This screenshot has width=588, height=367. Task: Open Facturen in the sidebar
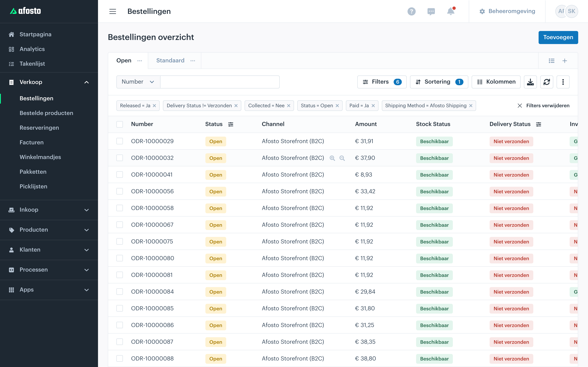click(32, 142)
